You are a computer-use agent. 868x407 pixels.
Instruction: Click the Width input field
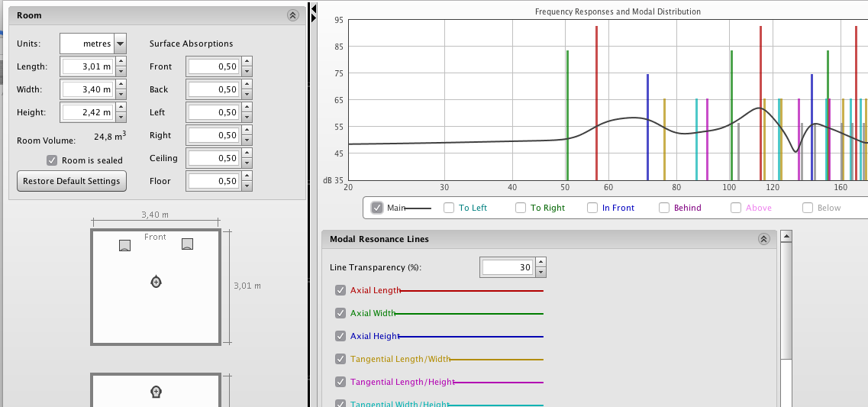point(87,89)
